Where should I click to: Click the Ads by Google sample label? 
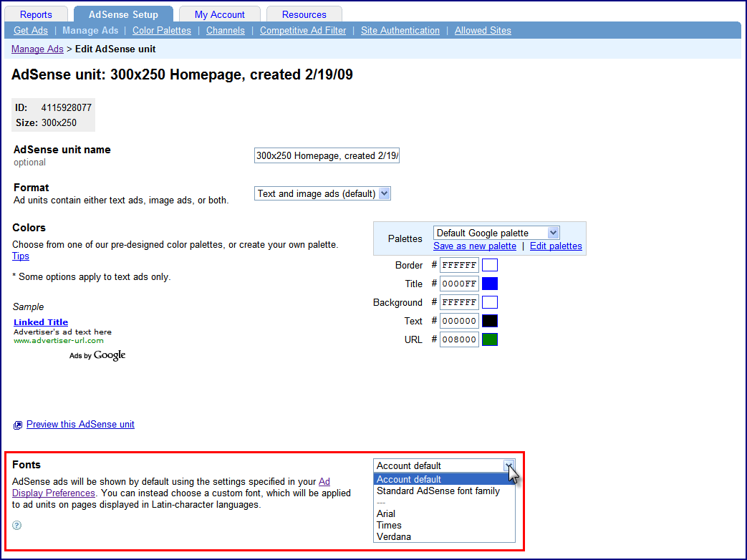coord(97,356)
